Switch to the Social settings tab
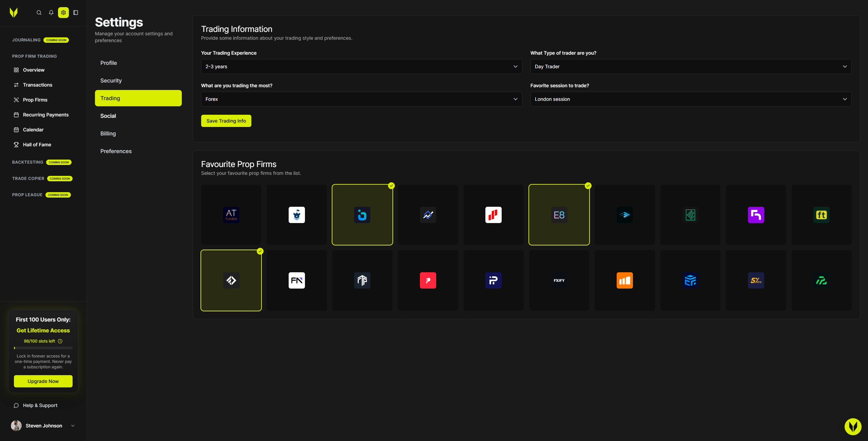Screen dimensions: 868x441 [138, 116]
